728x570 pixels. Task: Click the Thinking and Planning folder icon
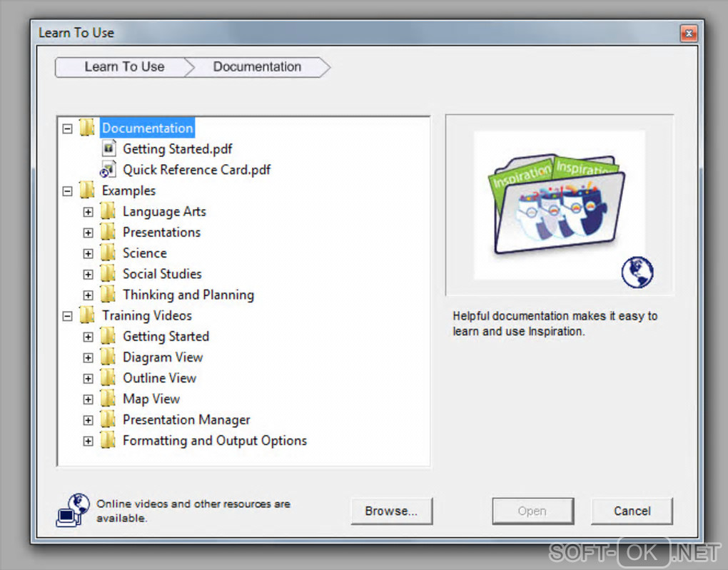click(108, 295)
